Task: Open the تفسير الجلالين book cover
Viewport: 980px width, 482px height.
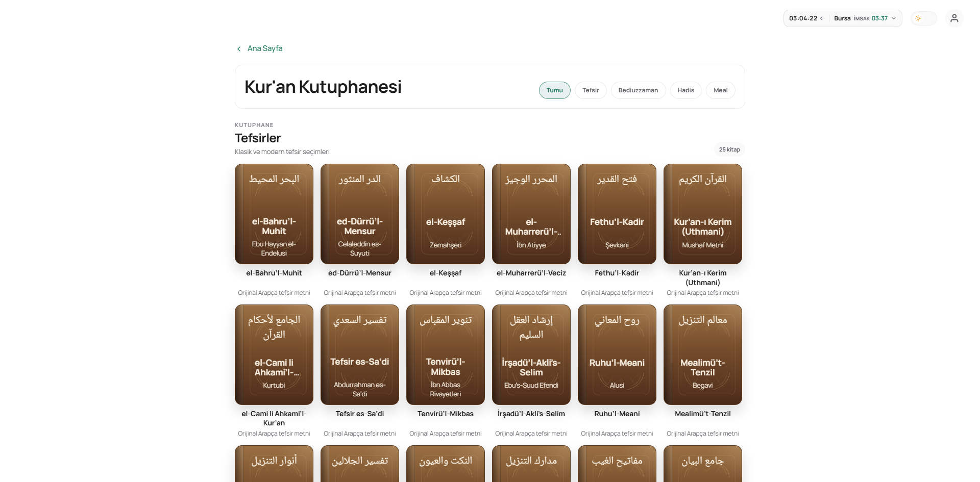Action: coord(360,464)
